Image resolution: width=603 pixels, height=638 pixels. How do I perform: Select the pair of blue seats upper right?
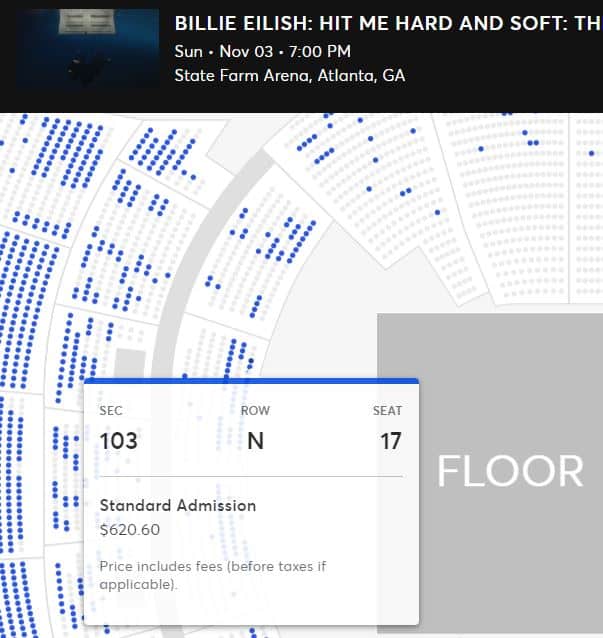[x=533, y=143]
